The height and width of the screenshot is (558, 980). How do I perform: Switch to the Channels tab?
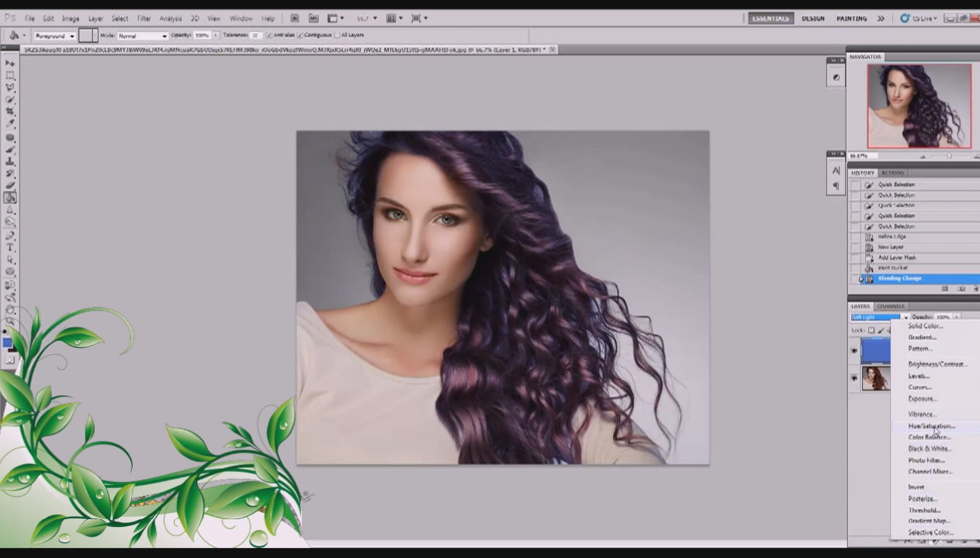(891, 307)
